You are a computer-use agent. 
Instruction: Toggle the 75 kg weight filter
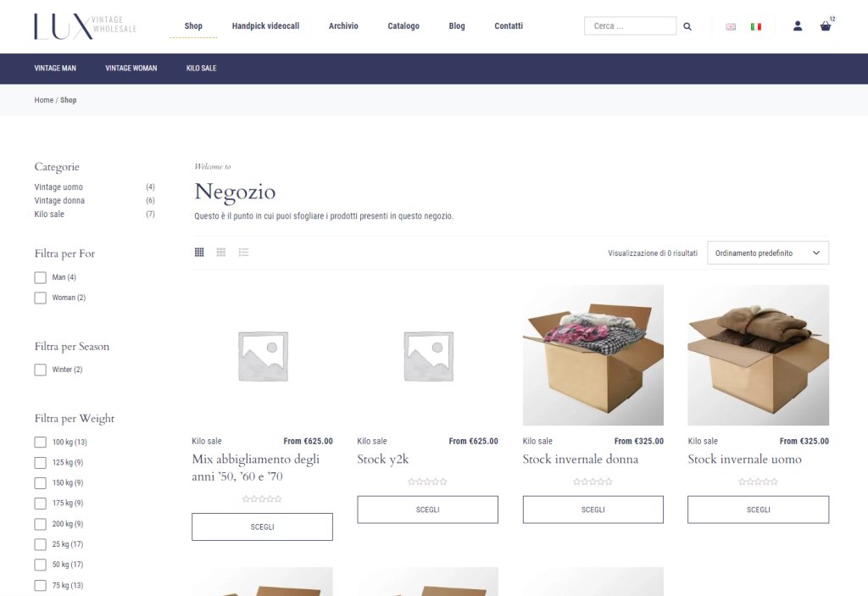41,586
